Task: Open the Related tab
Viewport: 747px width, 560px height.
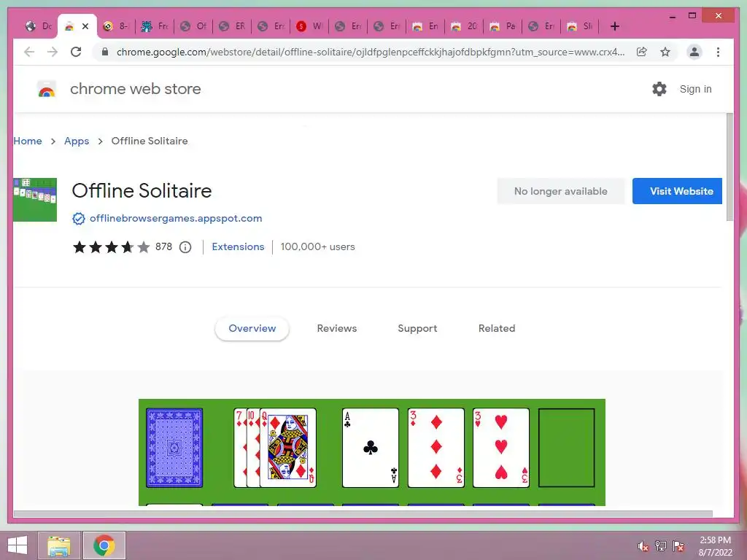Action: coord(497,329)
